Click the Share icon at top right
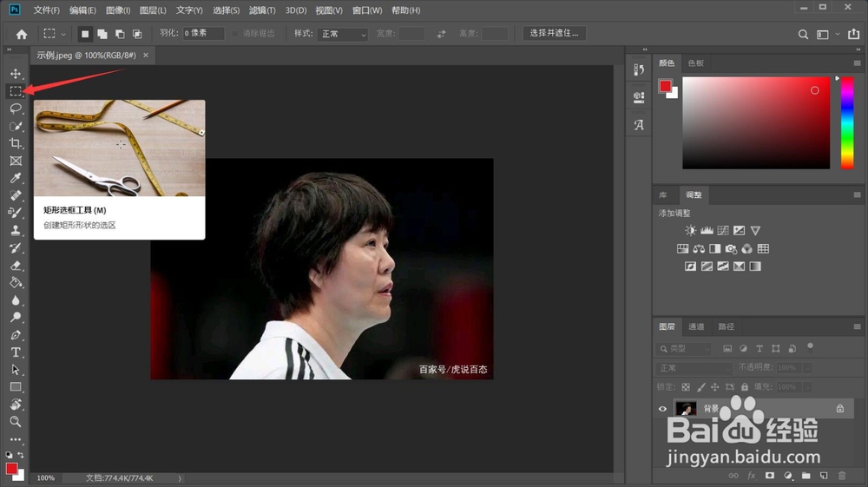 point(853,34)
